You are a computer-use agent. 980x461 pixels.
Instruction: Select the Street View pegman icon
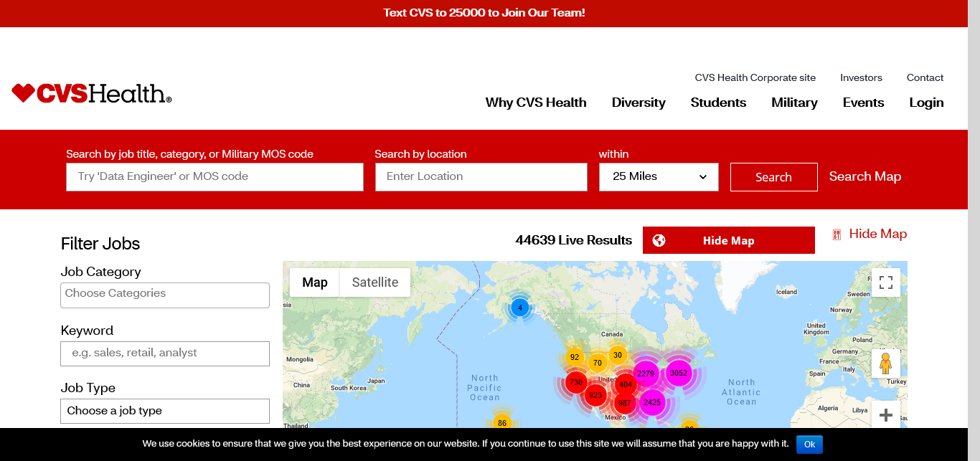[x=885, y=363]
